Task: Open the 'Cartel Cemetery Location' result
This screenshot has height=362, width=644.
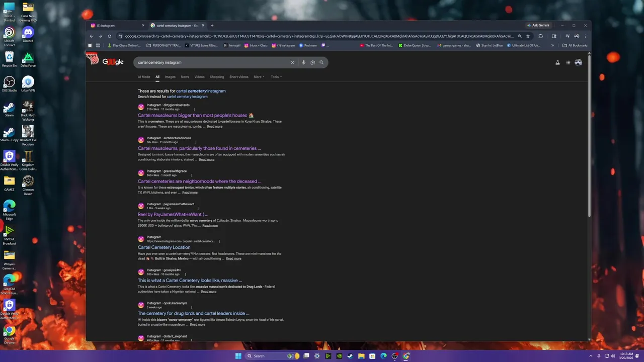Action: pos(164,247)
